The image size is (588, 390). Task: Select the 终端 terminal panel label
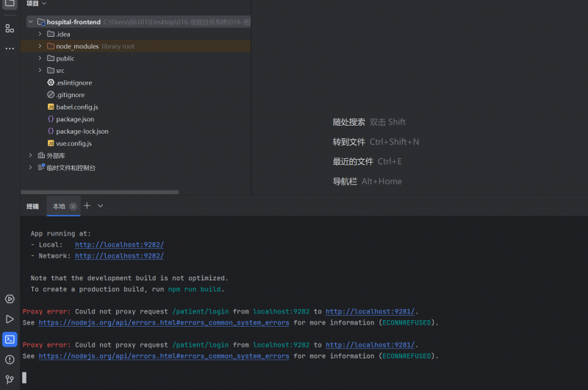(32, 206)
